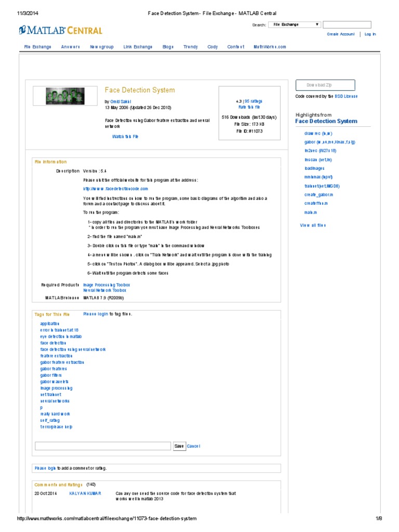Viewport: 399px width, 532px height.
Task: Click the Rate this file link
Action: (249, 107)
